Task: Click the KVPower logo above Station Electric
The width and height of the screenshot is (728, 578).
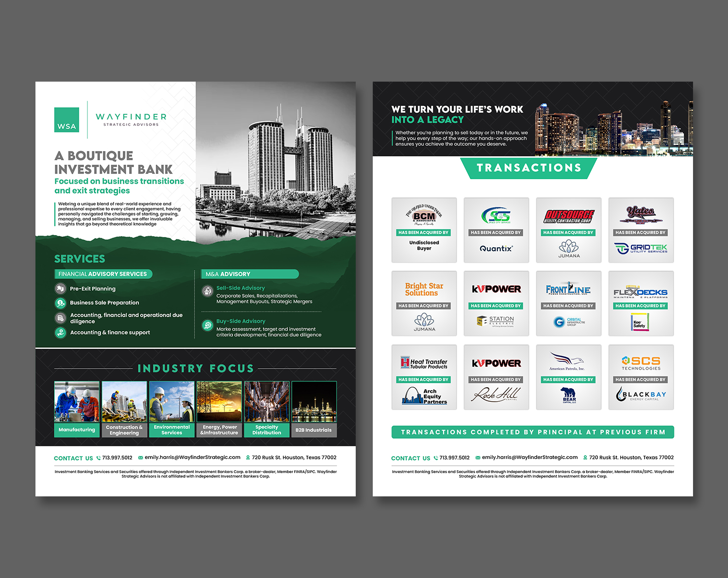Action: coord(496,289)
